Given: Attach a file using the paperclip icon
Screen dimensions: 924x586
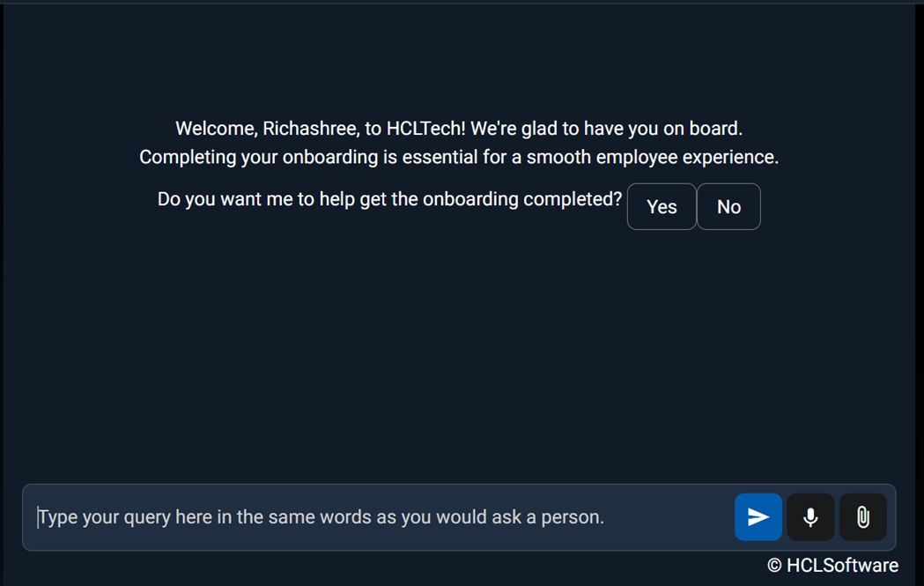Looking at the screenshot, I should [x=863, y=517].
